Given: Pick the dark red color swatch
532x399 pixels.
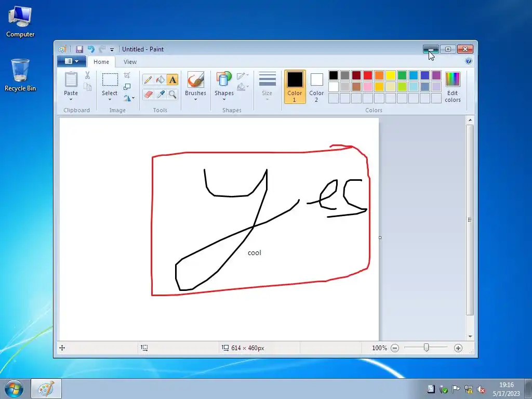Looking at the screenshot, I should coord(356,75).
